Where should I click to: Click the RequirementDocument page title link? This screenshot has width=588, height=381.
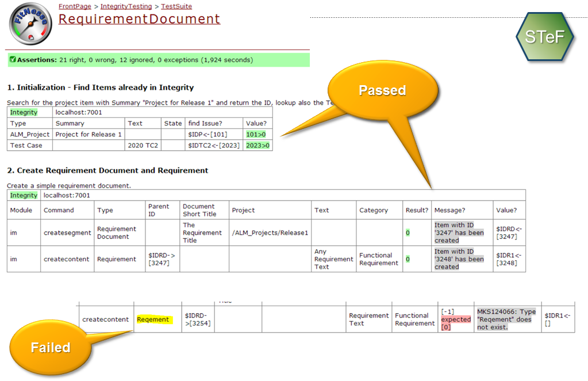139,19
